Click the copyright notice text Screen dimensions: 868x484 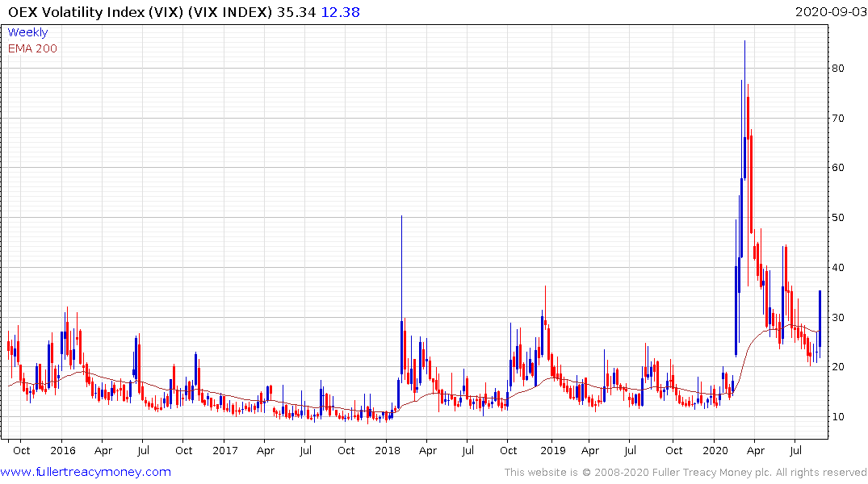[686, 473]
